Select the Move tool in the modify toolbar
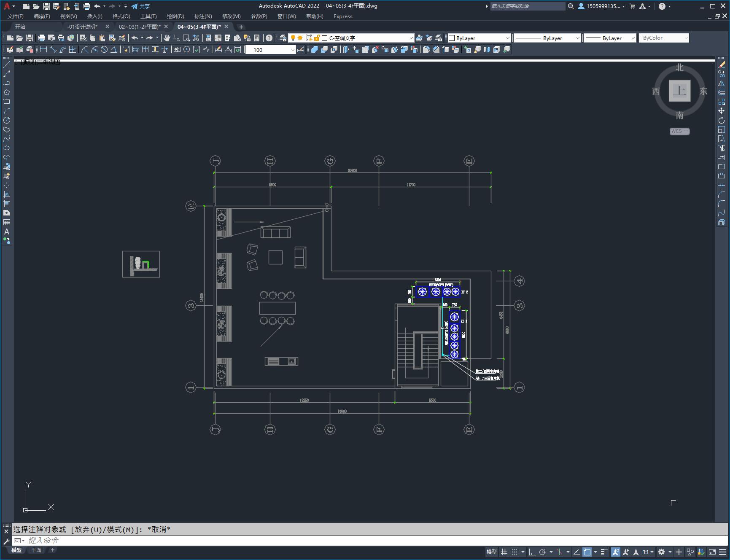The height and width of the screenshot is (560, 730). pyautogui.click(x=722, y=111)
